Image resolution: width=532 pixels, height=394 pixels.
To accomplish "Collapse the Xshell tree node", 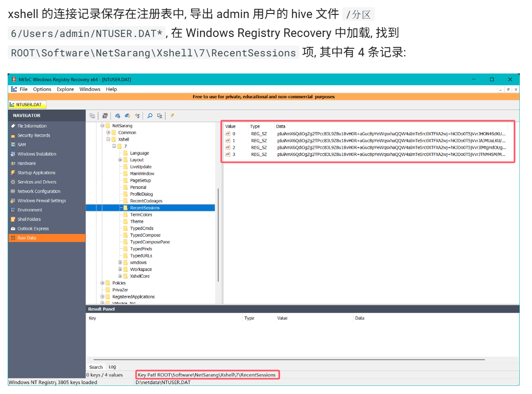I will tap(108, 139).
